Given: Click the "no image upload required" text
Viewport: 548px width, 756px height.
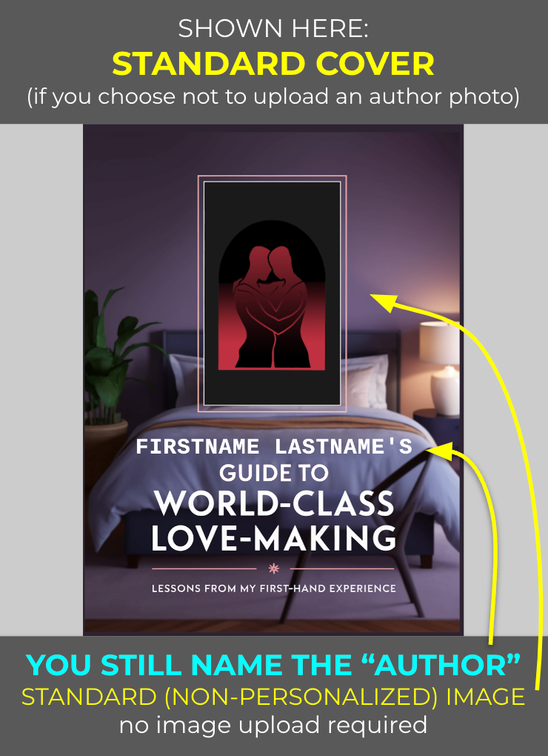Looking at the screenshot, I should [273, 725].
